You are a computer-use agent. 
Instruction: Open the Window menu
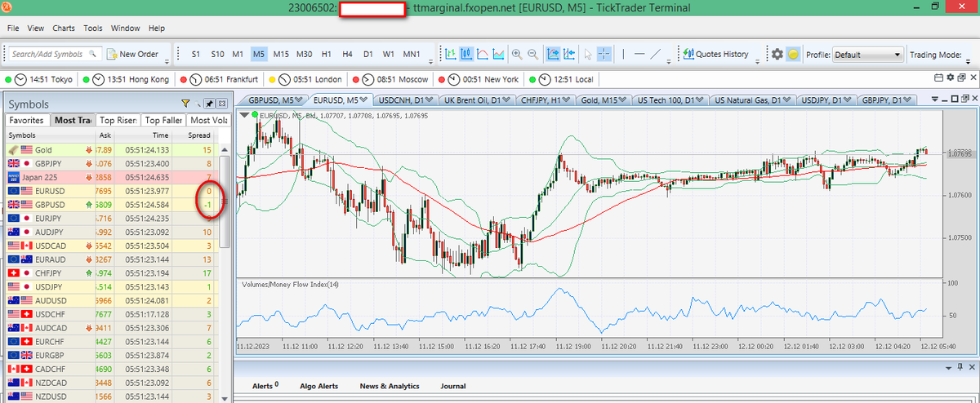[x=125, y=28]
